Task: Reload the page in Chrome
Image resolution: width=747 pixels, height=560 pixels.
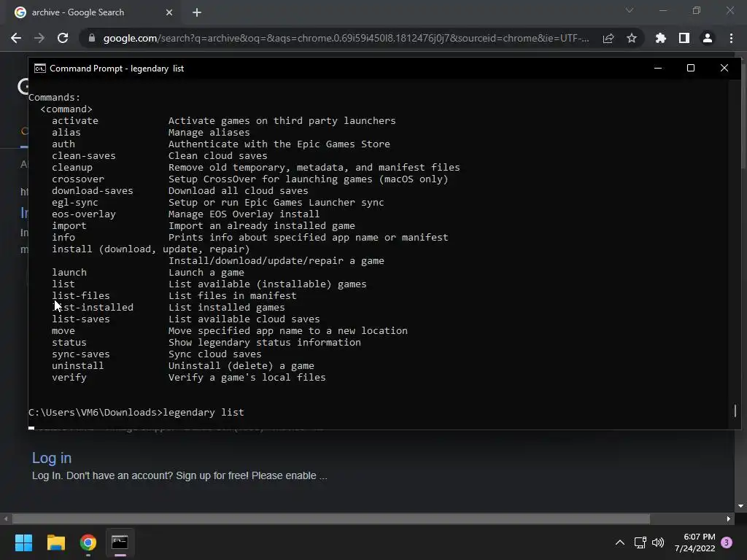Action: 63,38
